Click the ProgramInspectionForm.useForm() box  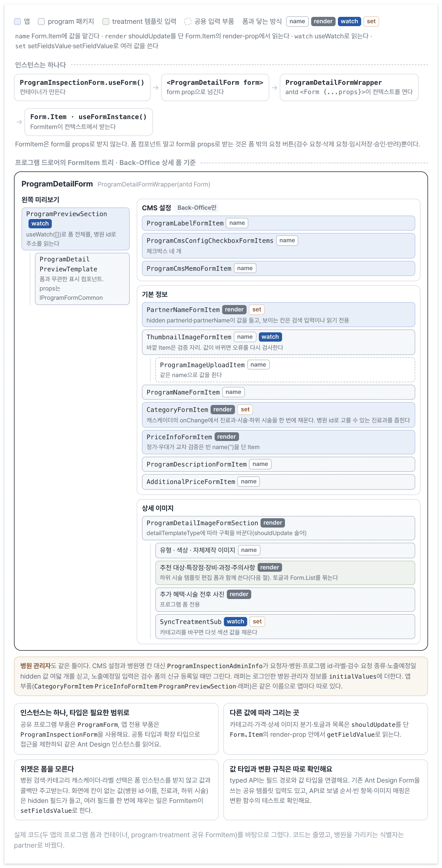pyautogui.click(x=82, y=87)
